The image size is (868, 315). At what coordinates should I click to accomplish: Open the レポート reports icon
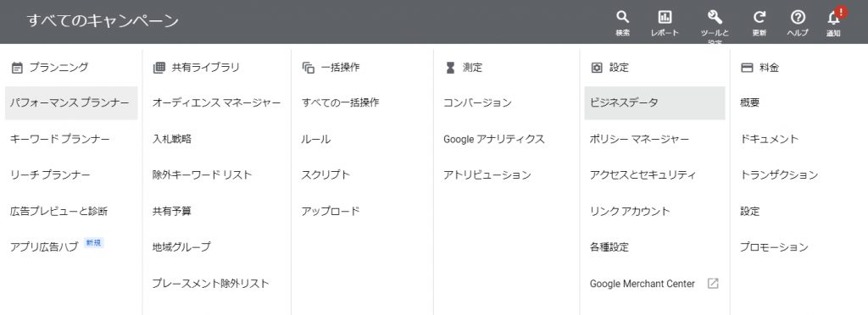pos(665,17)
